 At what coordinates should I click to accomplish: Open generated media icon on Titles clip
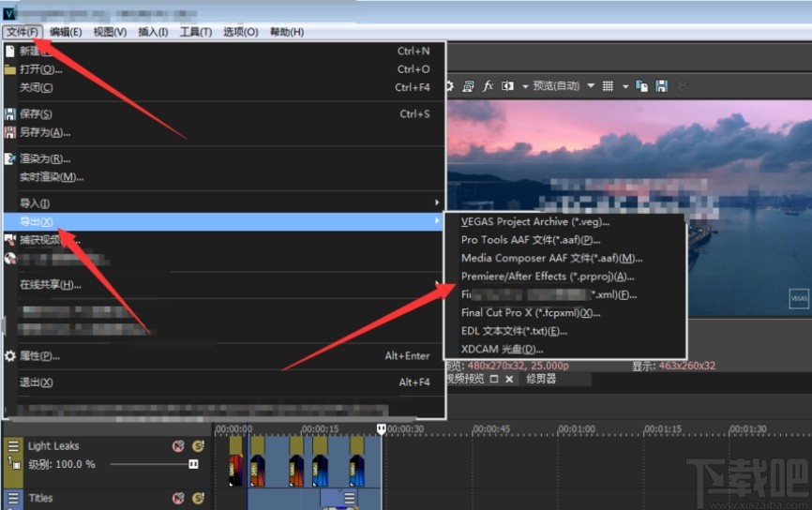pos(350,498)
